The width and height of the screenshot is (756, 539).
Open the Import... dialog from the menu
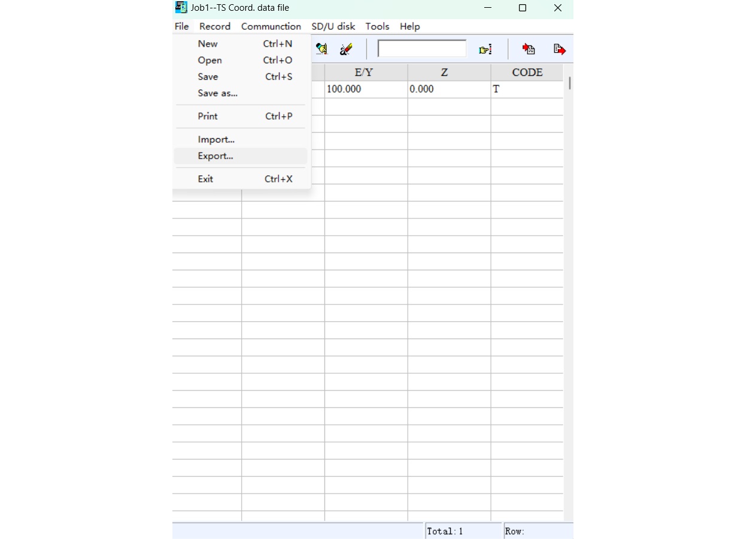click(x=216, y=140)
